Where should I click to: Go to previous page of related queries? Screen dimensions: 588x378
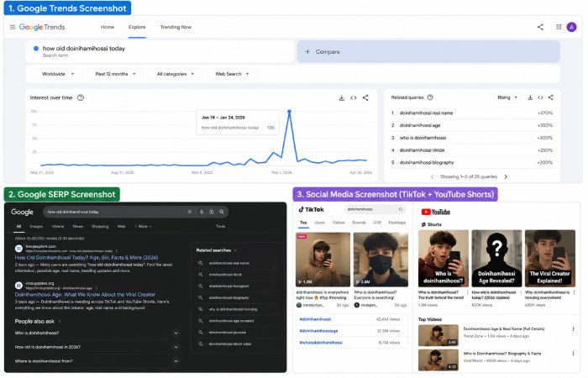432,177
